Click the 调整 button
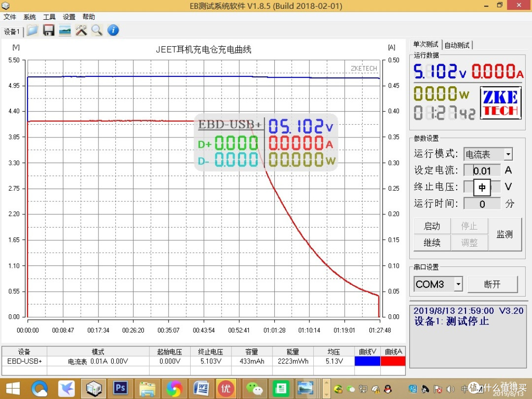This screenshot has height=399, width=532. (469, 242)
